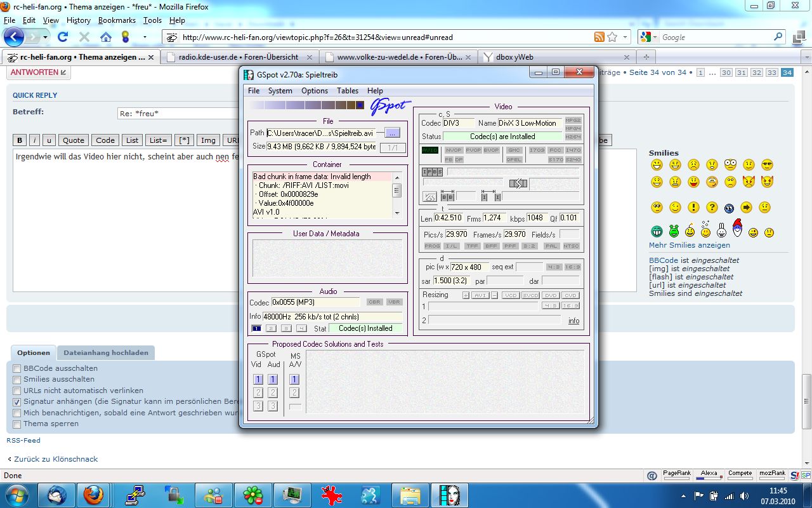Click the Windows Start button
Viewport: 812px width, 508px height.
click(16, 494)
